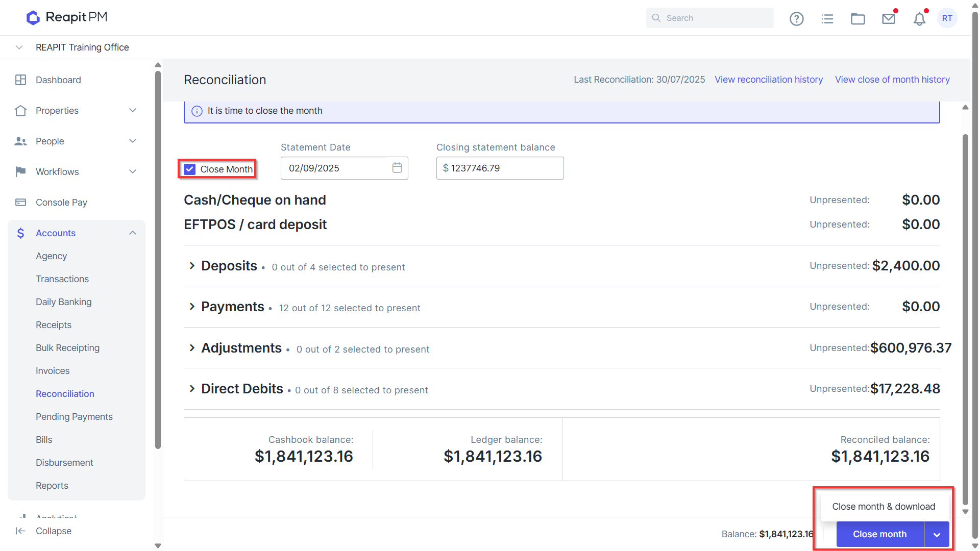980x551 pixels.
Task: Click the RT user avatar
Action: click(x=947, y=18)
